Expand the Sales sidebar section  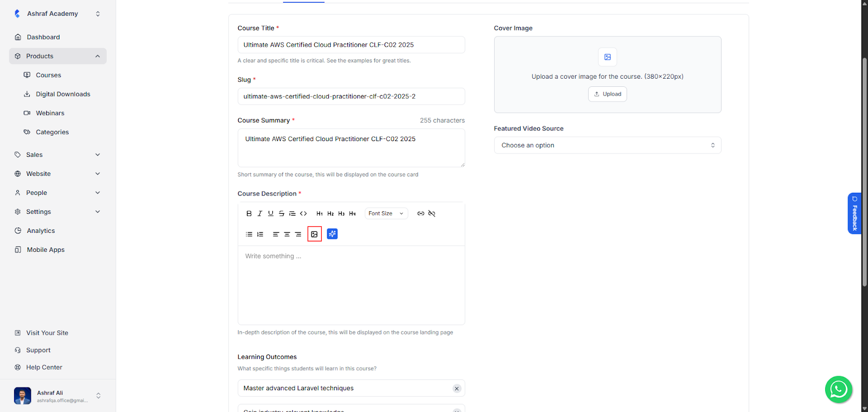coord(58,155)
